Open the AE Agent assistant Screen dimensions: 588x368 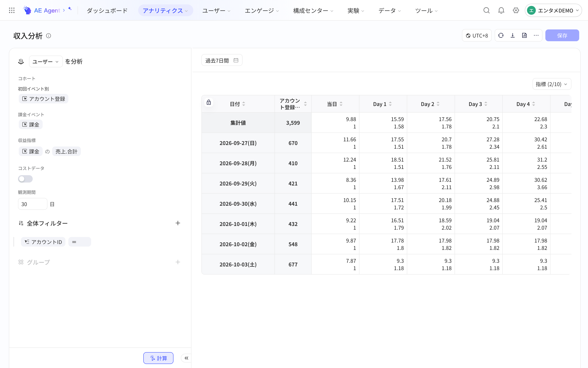tap(47, 10)
